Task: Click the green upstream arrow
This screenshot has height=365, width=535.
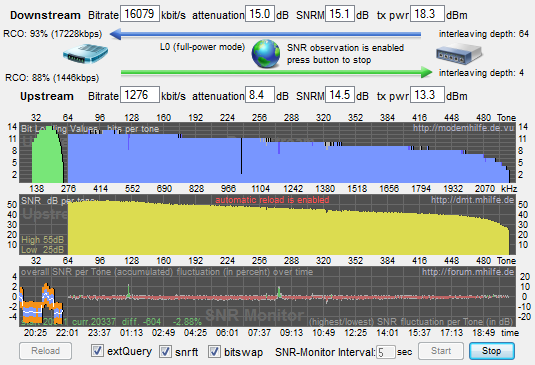Action: (277, 72)
